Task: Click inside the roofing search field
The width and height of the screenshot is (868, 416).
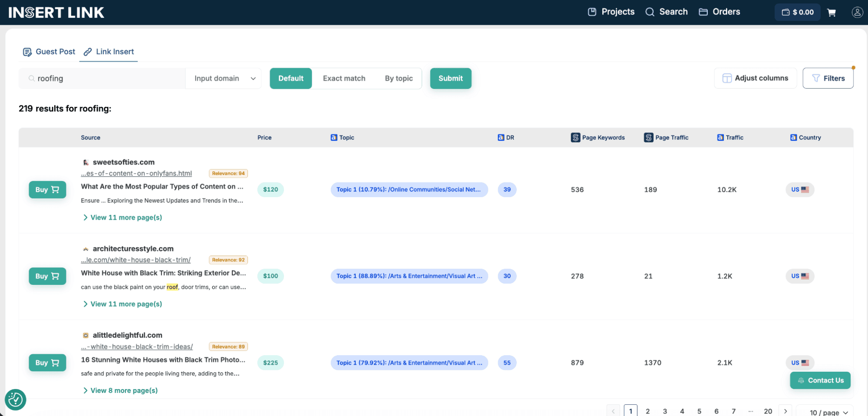Action: pos(102,78)
